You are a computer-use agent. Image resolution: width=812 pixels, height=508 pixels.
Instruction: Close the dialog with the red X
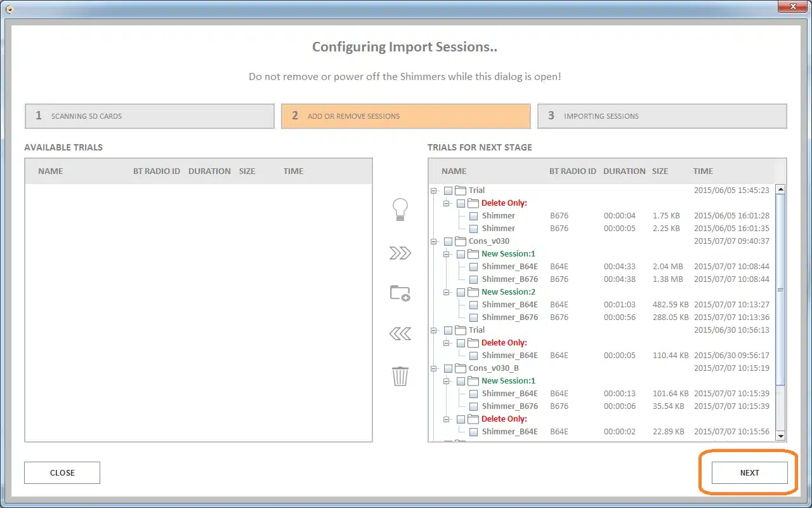(x=792, y=6)
